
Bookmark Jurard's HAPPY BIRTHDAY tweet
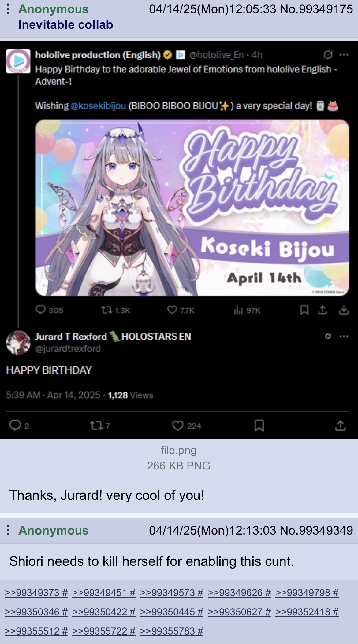click(x=259, y=425)
